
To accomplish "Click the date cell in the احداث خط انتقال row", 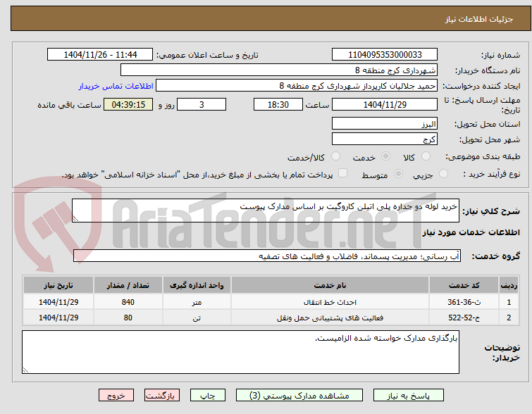I will point(58,302).
